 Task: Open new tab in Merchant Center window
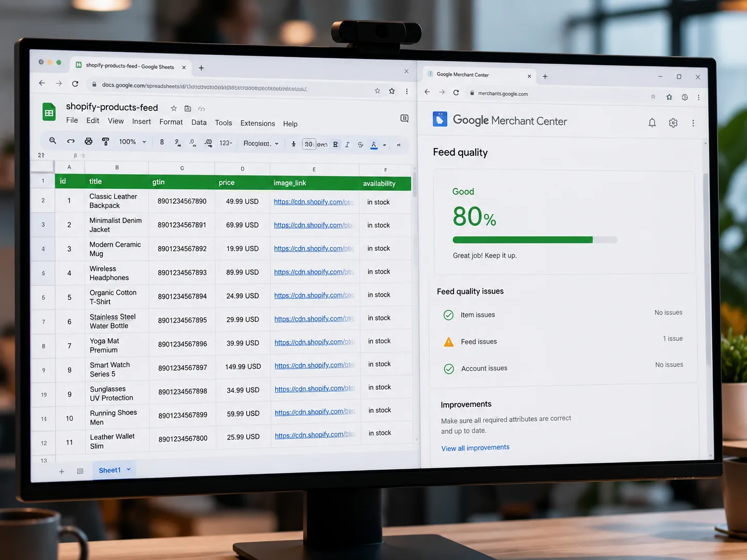545,76
